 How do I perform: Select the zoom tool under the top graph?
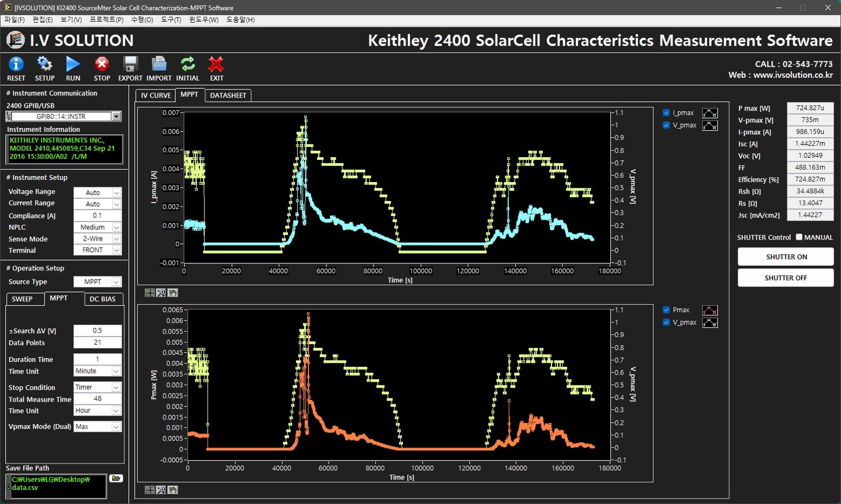[161, 293]
